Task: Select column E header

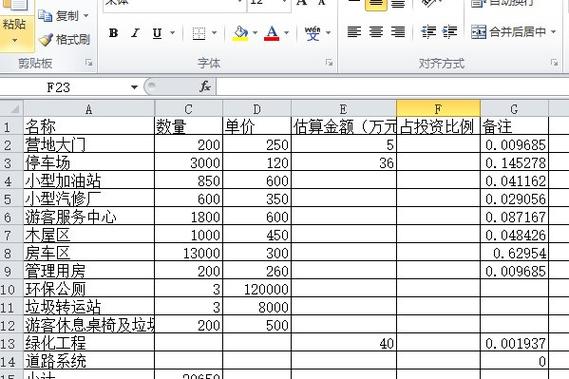Action: 344,109
